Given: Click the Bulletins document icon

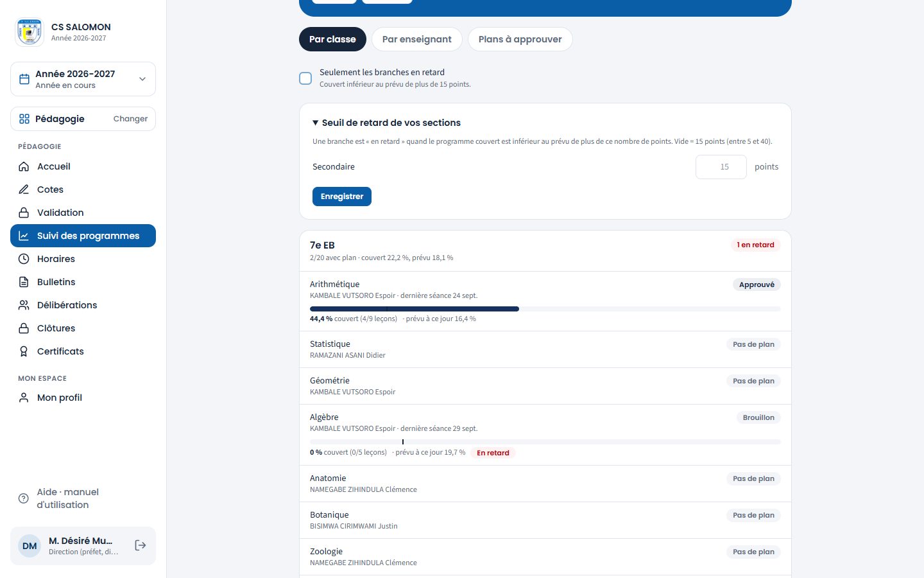Looking at the screenshot, I should [24, 282].
